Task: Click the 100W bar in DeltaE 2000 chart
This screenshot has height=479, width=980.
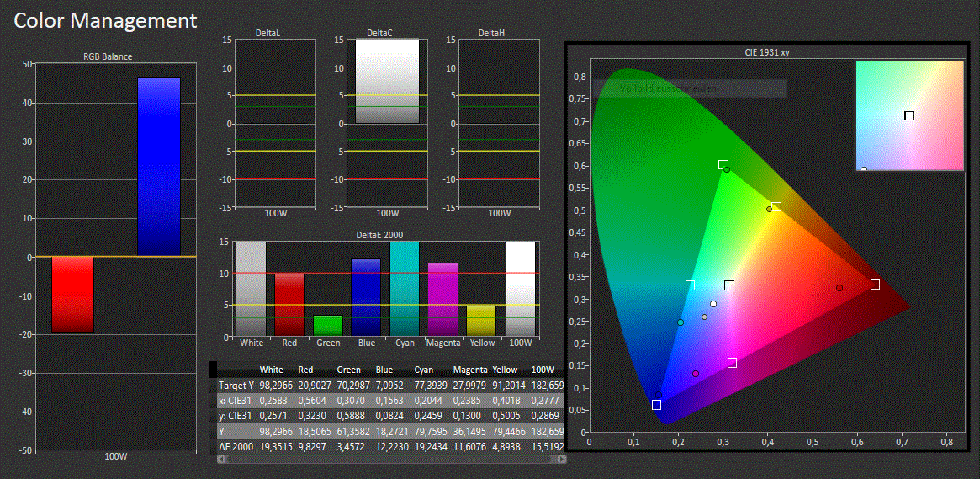Action: point(521,289)
